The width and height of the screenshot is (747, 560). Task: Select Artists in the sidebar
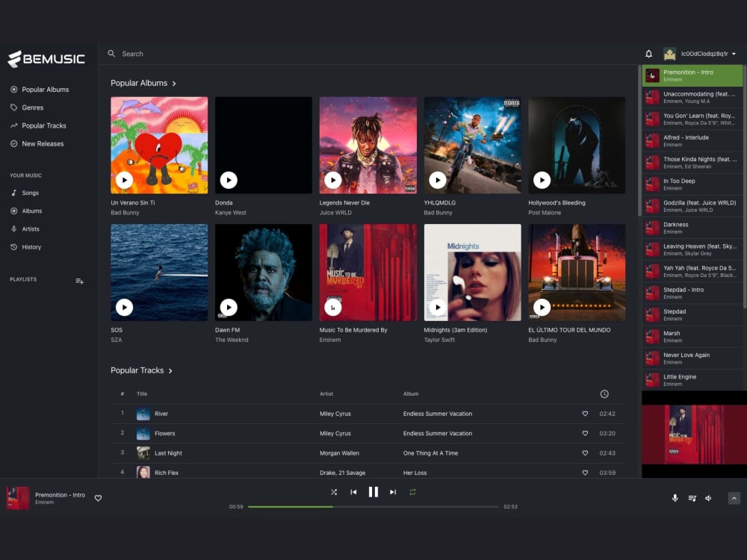click(x=32, y=228)
